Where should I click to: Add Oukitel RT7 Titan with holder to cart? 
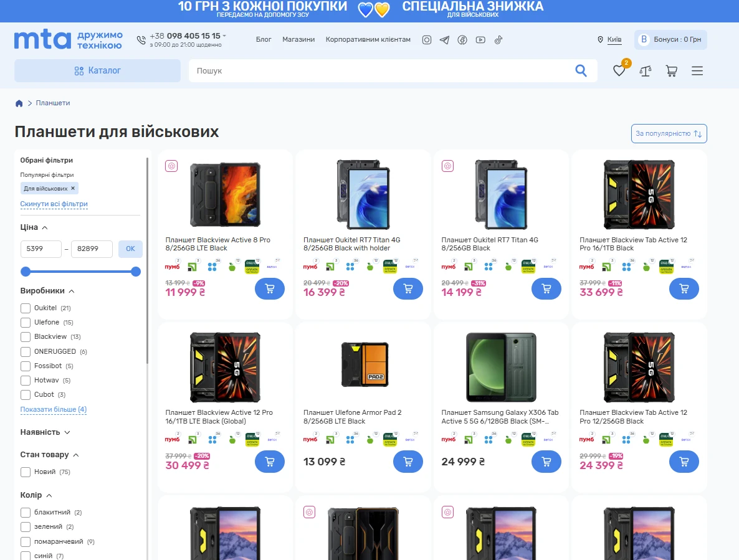(408, 288)
